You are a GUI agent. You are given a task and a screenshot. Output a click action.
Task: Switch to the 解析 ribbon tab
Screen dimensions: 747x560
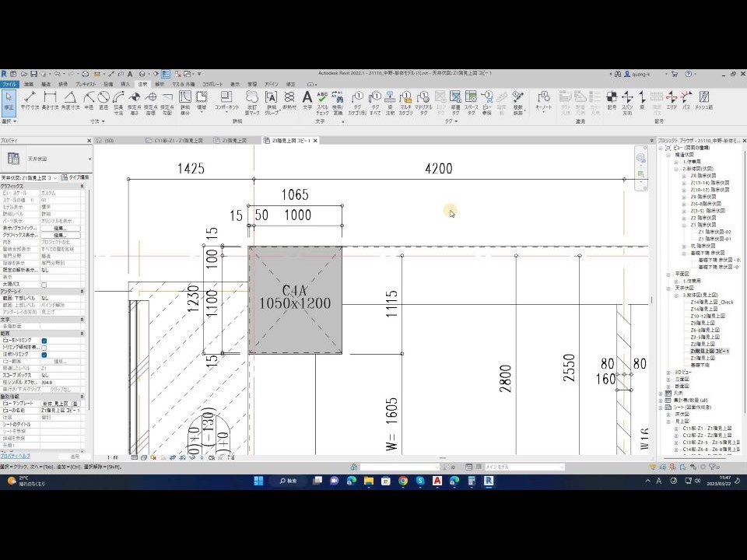160,84
